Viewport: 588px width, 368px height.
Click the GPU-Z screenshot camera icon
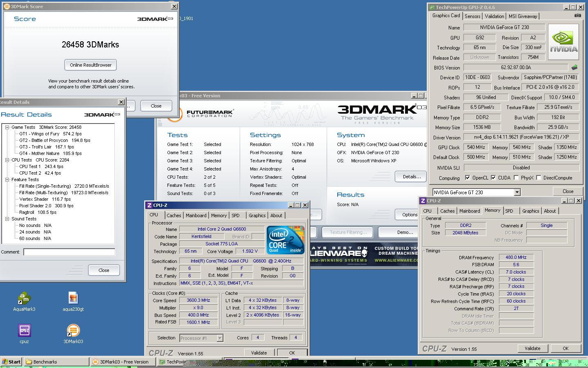(x=577, y=16)
